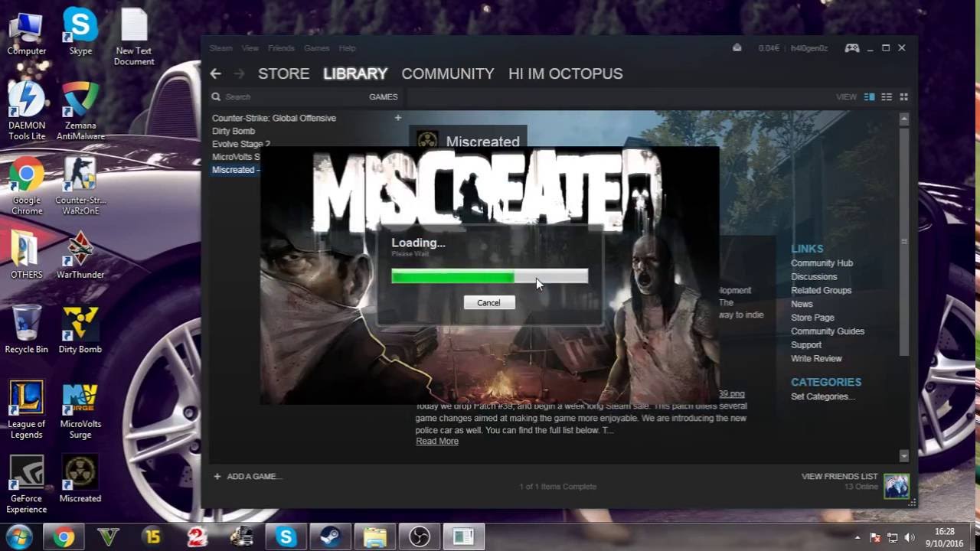This screenshot has width=980, height=551.
Task: Open Zemana AntiMalware desktop icon
Action: (x=80, y=111)
